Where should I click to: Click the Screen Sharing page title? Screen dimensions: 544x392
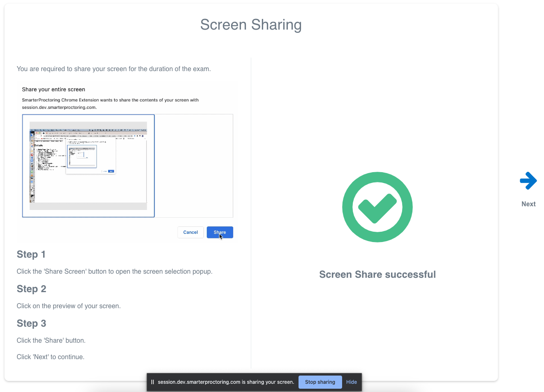(251, 25)
